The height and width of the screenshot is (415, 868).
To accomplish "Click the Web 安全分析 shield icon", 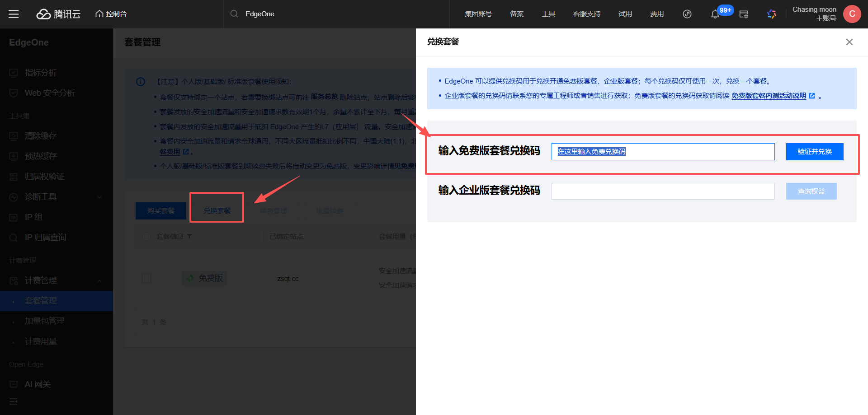I will point(14,93).
